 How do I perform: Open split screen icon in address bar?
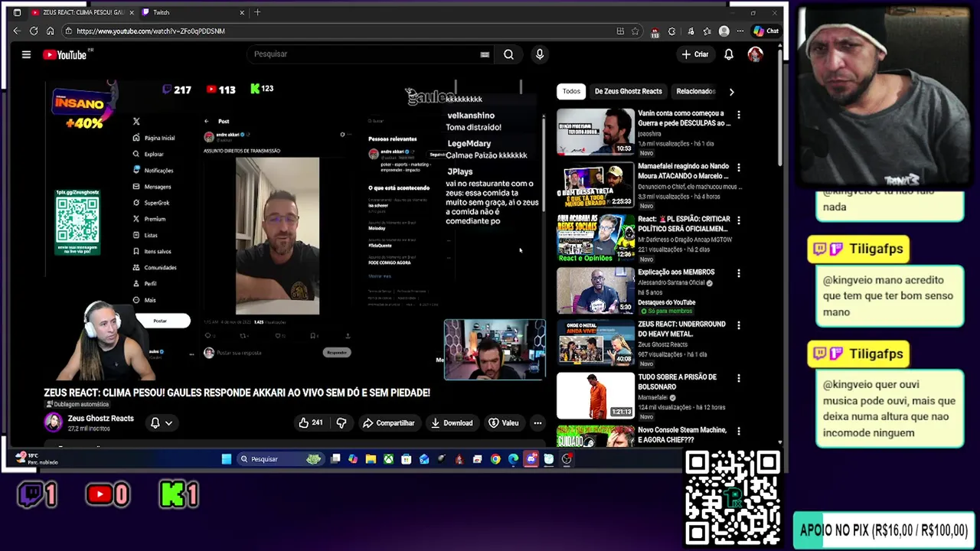tap(620, 31)
